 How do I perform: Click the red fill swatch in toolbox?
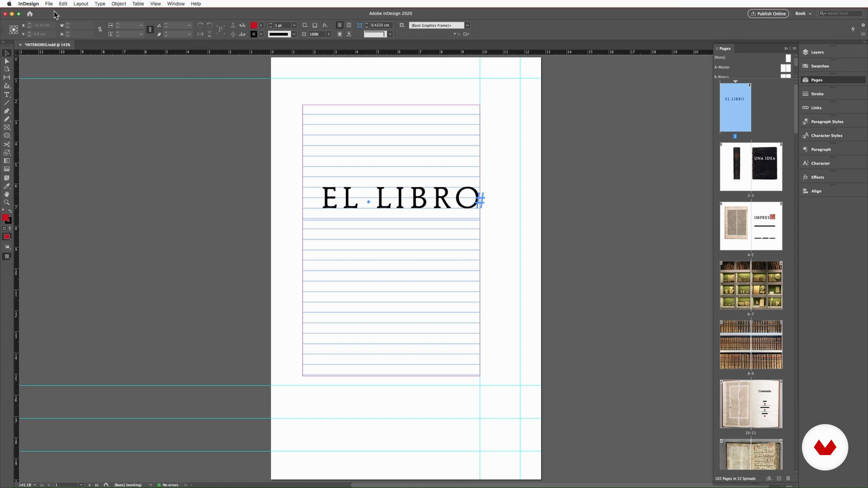[x=5, y=218]
